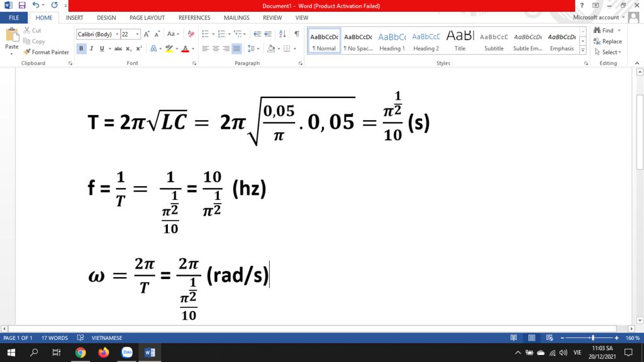This screenshot has height=362, width=644.
Task: Open the font size dropdown
Action: [x=137, y=34]
